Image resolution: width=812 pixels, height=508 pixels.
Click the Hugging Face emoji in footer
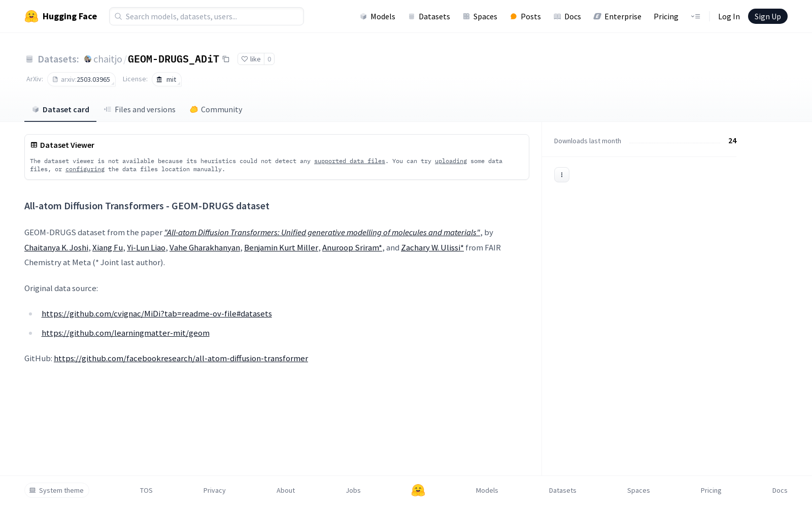point(418,490)
